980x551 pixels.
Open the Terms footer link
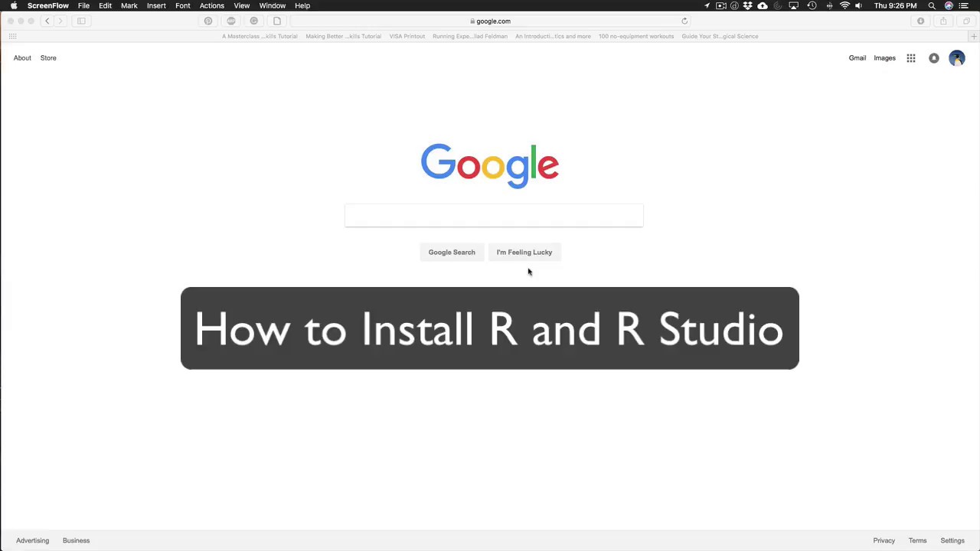(917, 540)
